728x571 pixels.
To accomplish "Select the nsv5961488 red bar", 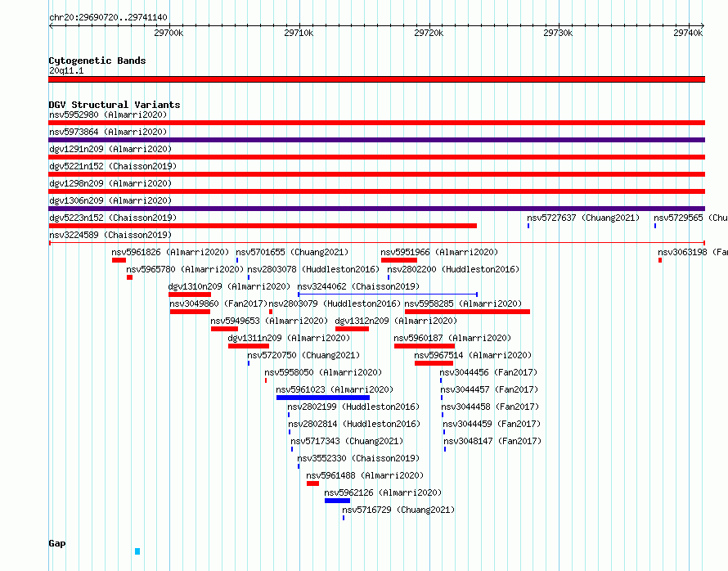I will point(313,483).
